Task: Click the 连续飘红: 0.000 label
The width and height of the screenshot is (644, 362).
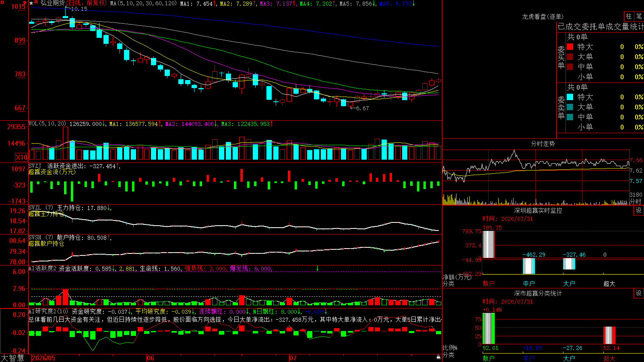Action: [223, 312]
